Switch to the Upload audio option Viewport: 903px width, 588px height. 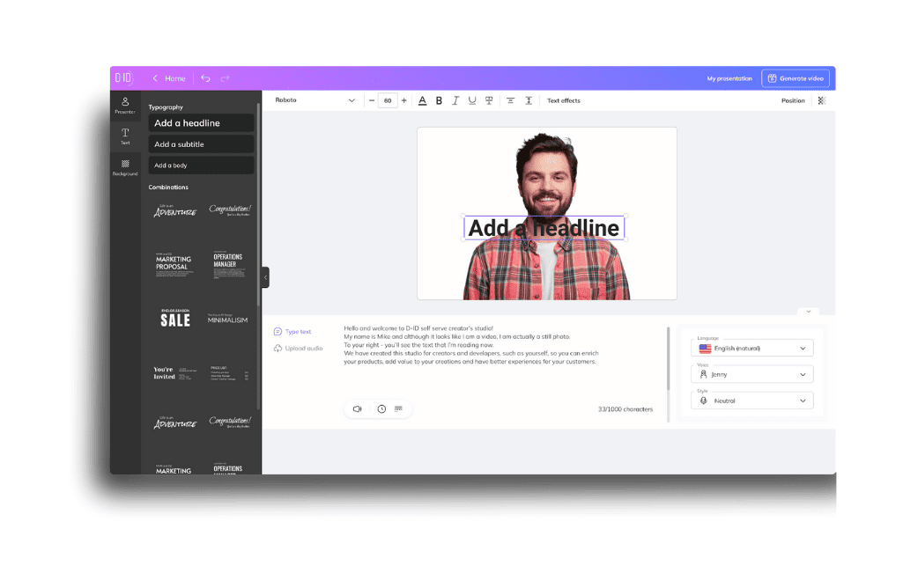[x=299, y=348]
